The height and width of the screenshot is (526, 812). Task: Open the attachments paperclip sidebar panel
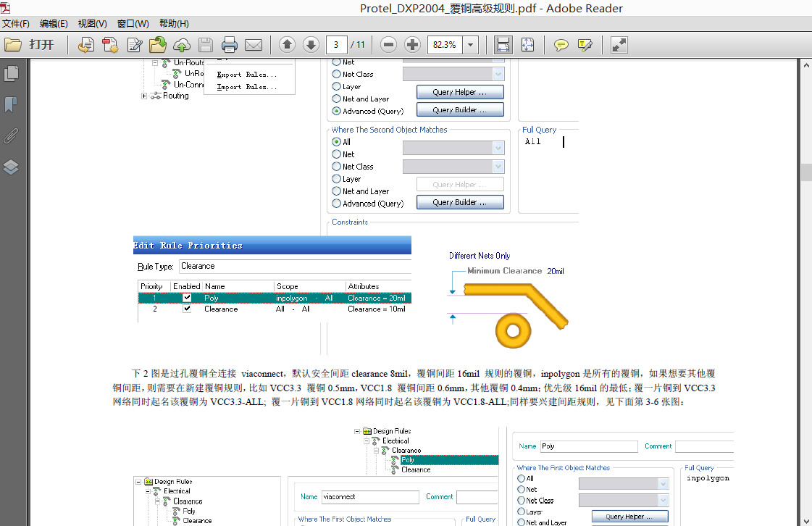click(11, 135)
